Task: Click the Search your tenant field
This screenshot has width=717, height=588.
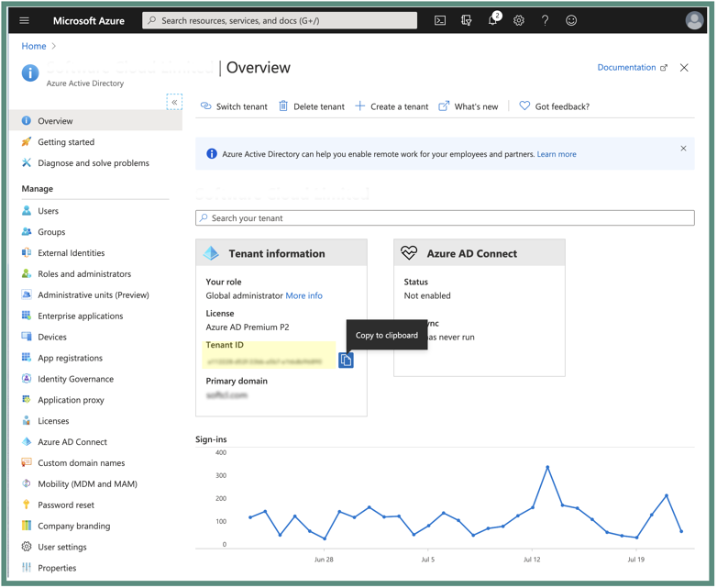Action: (x=445, y=218)
